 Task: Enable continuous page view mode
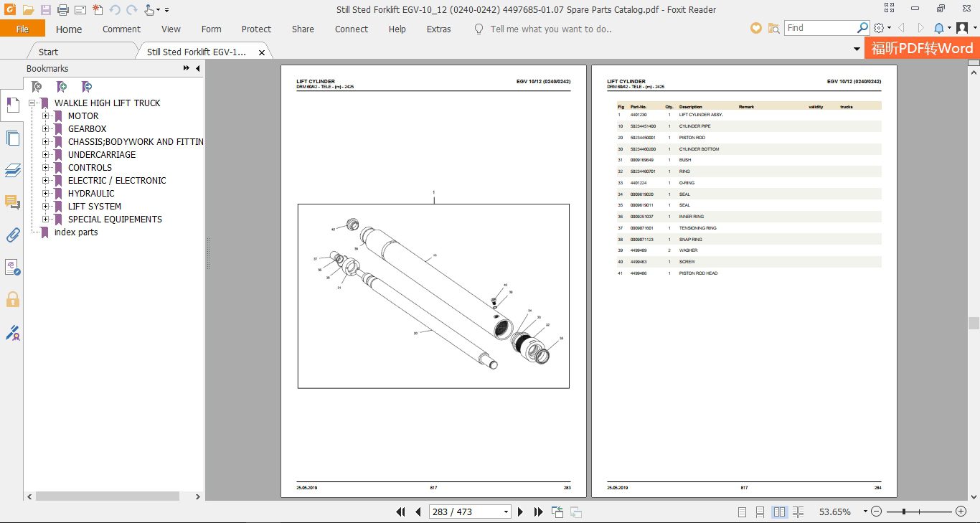(x=760, y=512)
